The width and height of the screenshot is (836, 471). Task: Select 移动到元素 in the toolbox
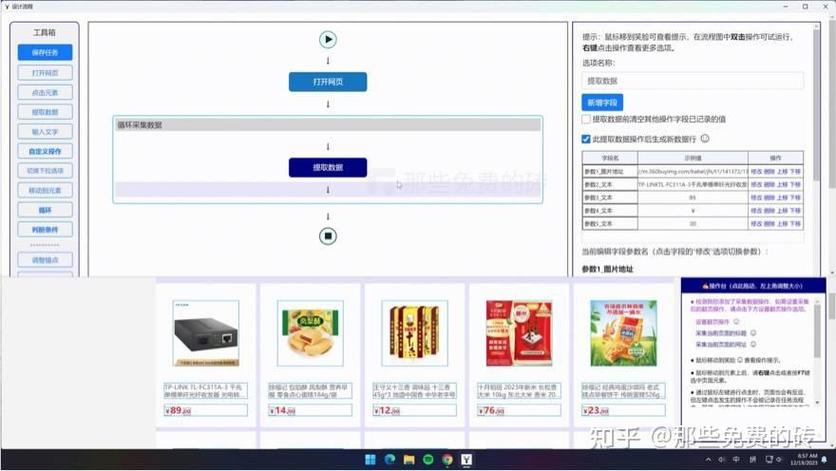[x=45, y=190]
